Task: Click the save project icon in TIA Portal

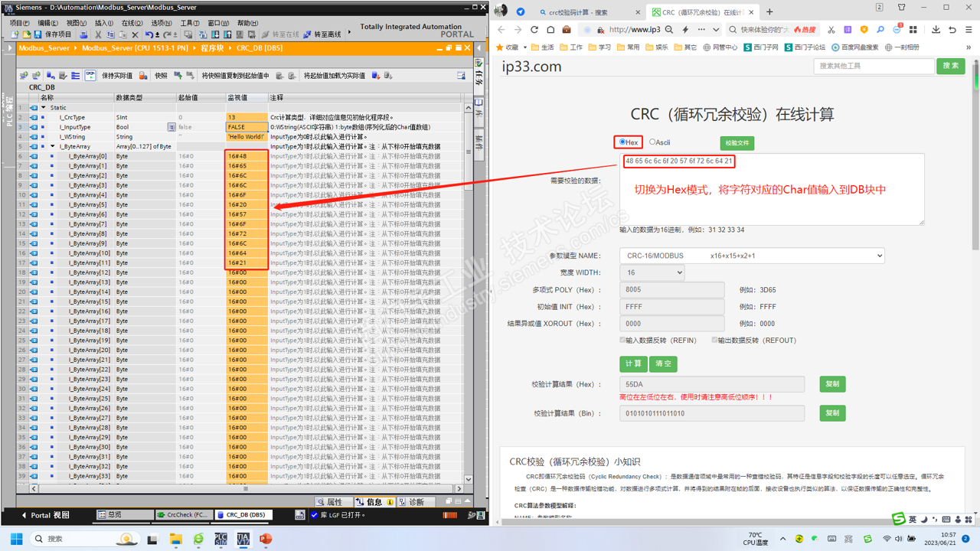Action: click(x=38, y=34)
